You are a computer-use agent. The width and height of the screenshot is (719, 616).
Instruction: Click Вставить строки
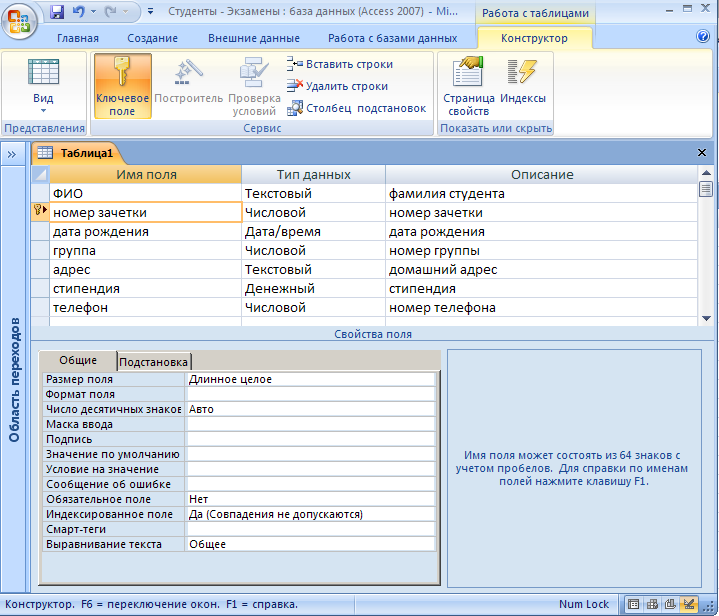[x=340, y=64]
